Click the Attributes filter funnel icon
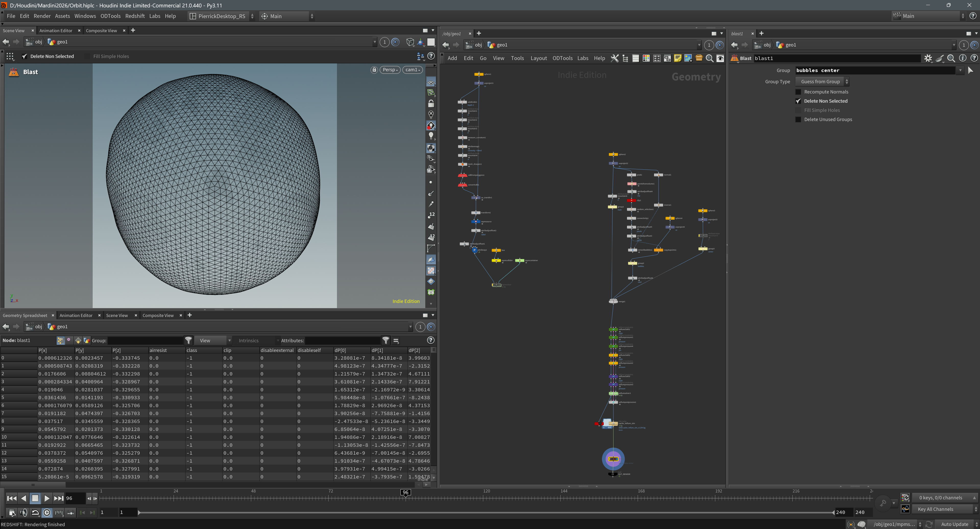This screenshot has height=529, width=980. [386, 340]
